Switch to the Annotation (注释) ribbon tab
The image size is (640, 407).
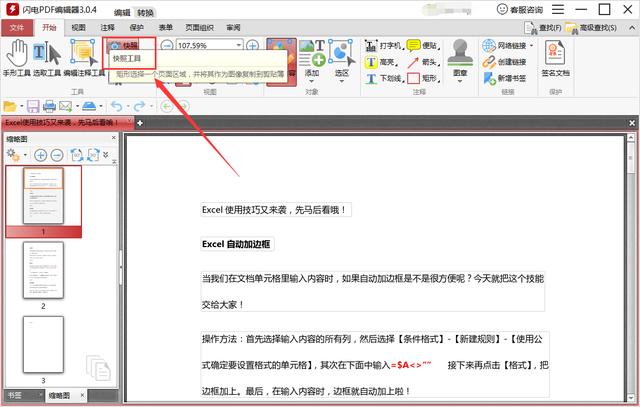point(107,28)
